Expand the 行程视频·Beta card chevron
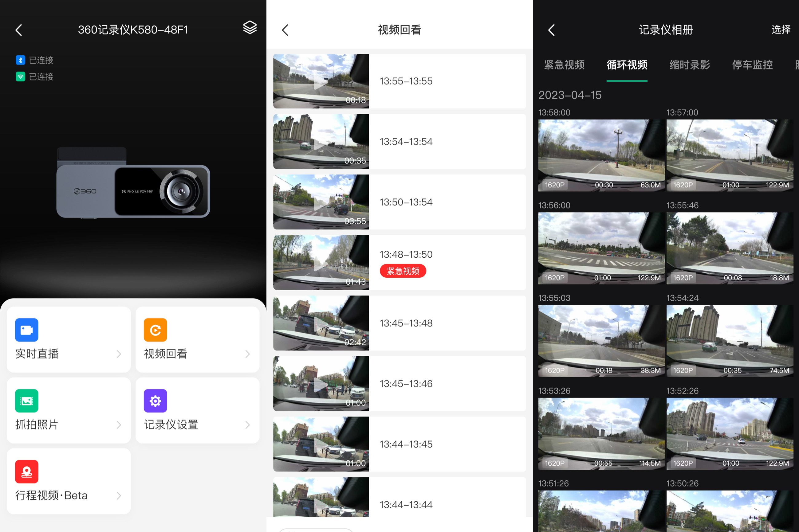Viewport: 799px width, 532px height. pyautogui.click(x=118, y=495)
